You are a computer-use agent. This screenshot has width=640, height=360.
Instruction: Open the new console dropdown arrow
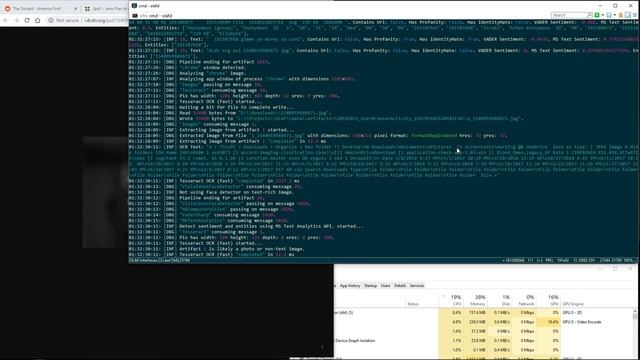point(602,15)
